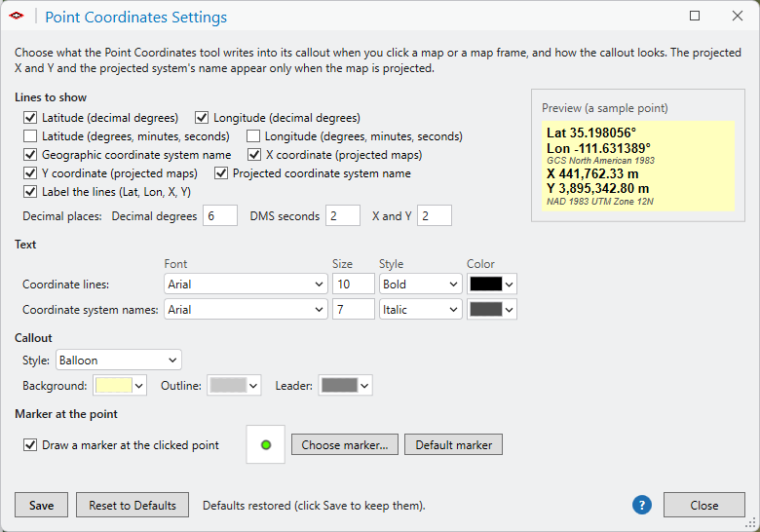Image resolution: width=760 pixels, height=532 pixels.
Task: Disable Draw a marker at clicked point
Action: point(30,444)
